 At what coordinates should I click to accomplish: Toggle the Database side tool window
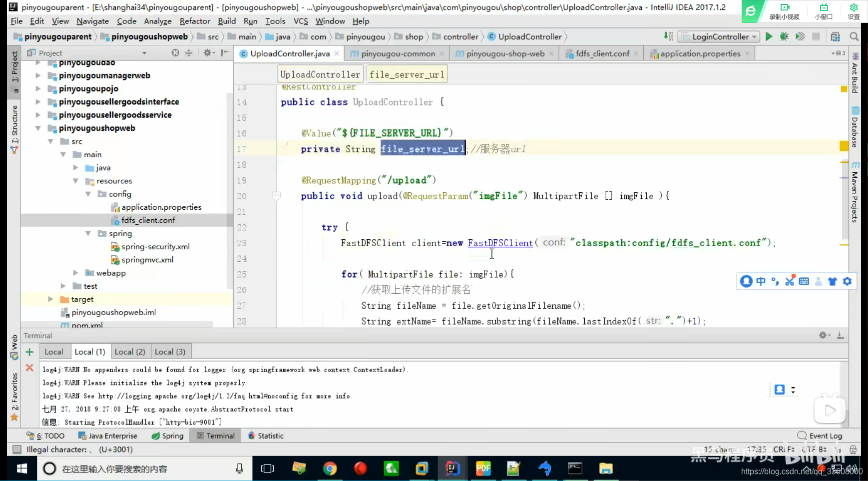point(855,127)
